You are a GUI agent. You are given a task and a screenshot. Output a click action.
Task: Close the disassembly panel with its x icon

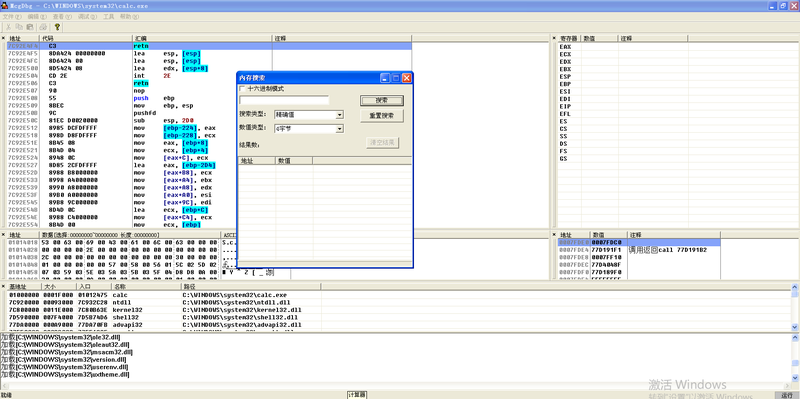(x=4, y=38)
